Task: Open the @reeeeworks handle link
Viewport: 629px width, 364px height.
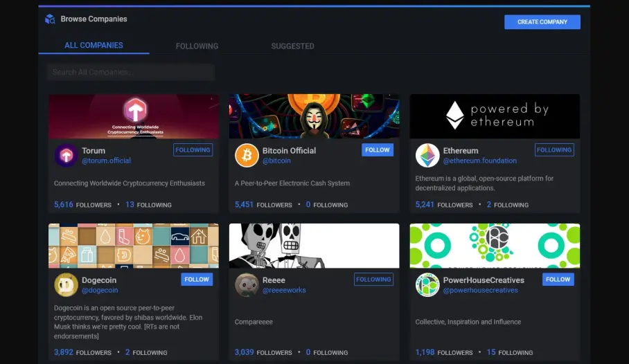Action: click(x=284, y=290)
